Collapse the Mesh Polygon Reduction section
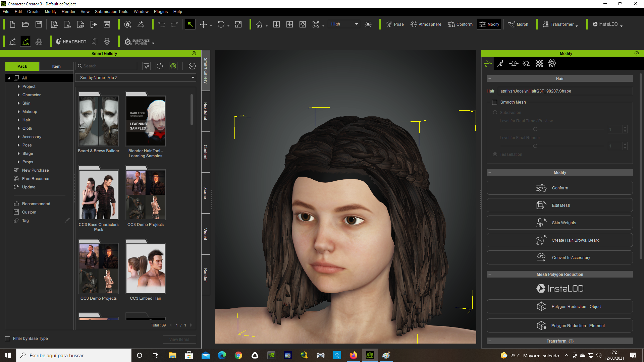 [490, 274]
